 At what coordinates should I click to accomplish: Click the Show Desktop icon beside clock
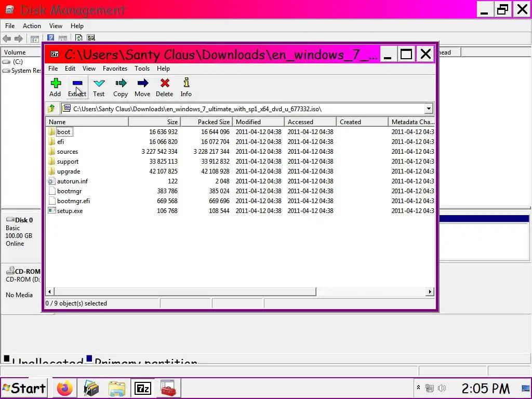click(x=526, y=388)
